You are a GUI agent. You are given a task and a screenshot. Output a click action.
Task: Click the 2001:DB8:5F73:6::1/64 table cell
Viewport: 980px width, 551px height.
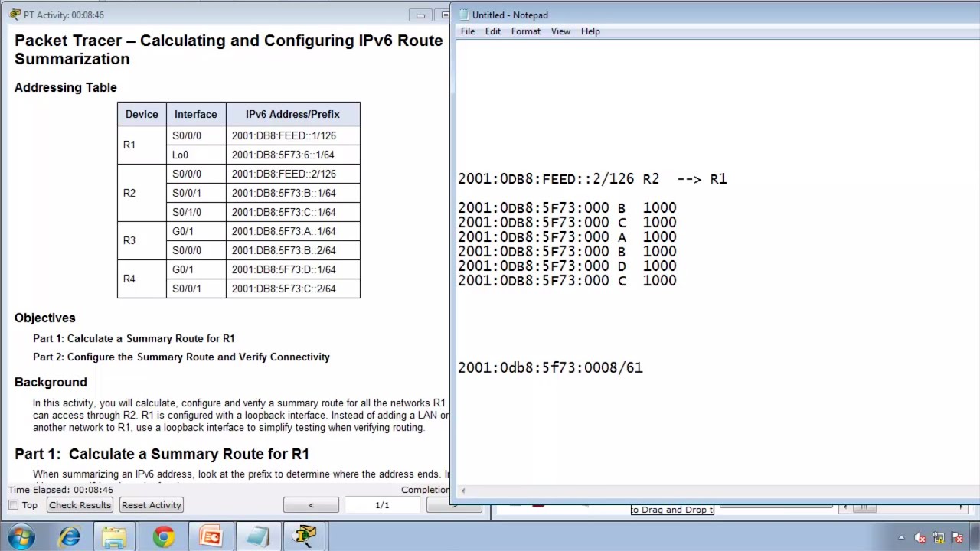pyautogui.click(x=292, y=155)
